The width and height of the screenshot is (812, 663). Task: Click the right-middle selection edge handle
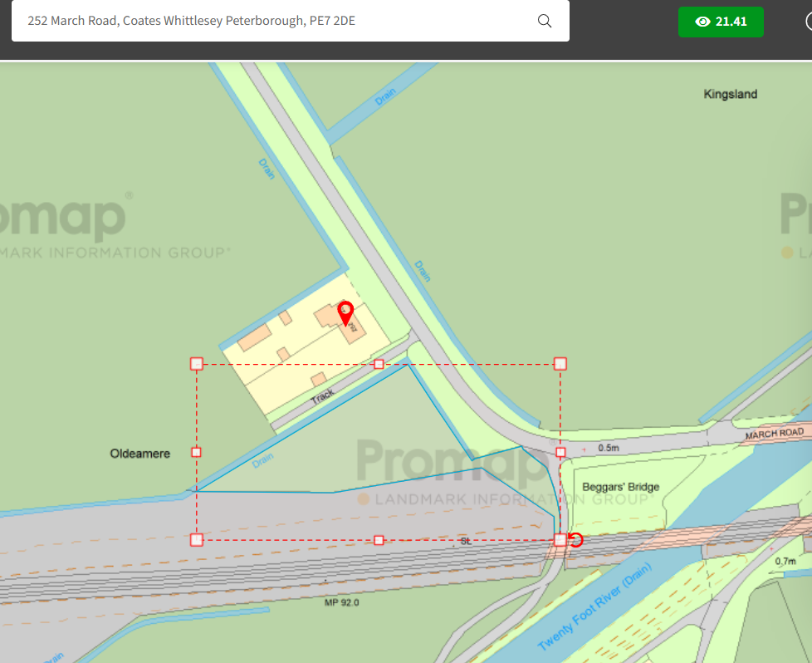(560, 453)
